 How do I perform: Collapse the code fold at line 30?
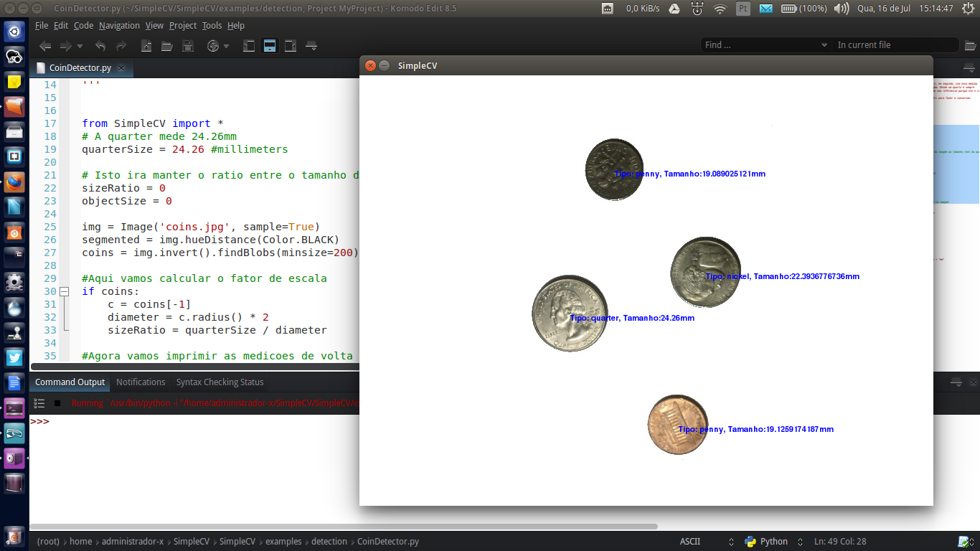(64, 291)
